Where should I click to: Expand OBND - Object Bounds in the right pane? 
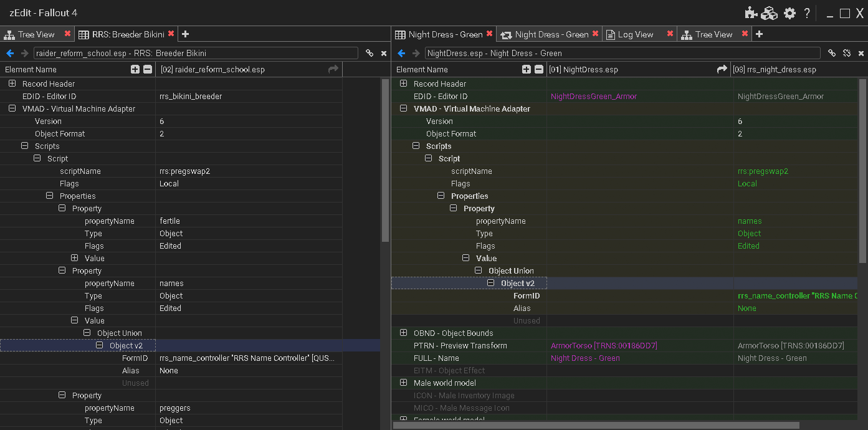point(404,333)
